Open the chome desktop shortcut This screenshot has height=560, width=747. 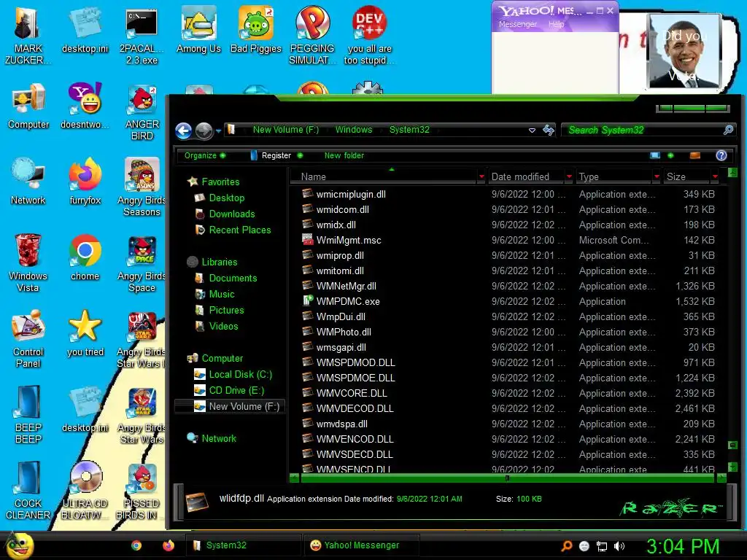(85, 257)
